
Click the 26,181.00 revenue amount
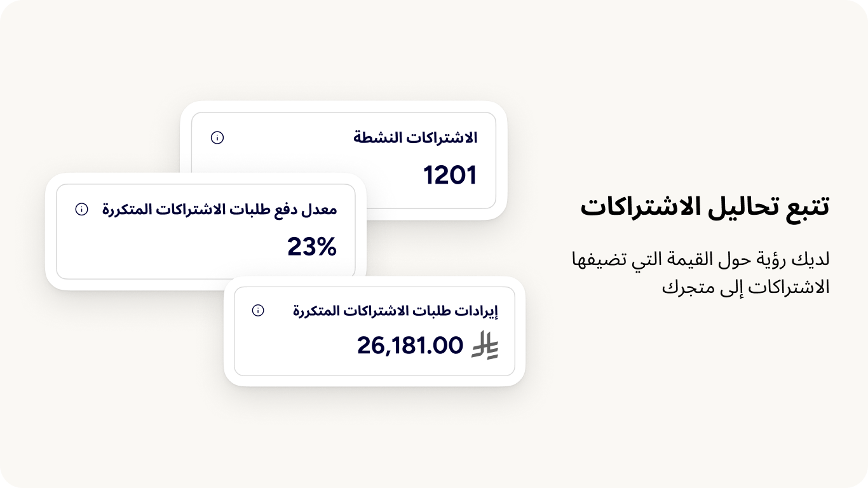click(x=410, y=345)
